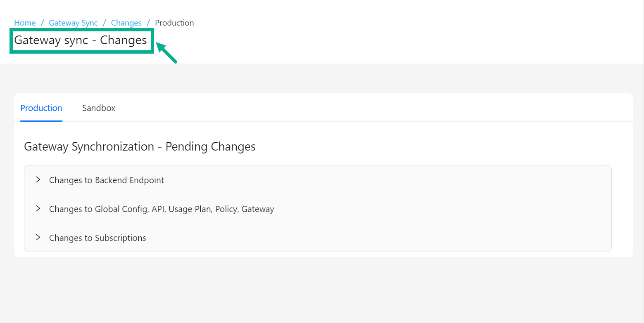Switch to the Sandbox tab

click(99, 108)
